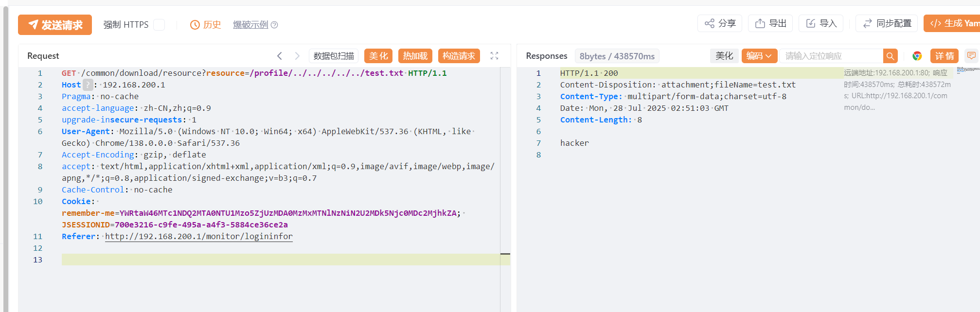The image size is (980, 312).
Task: Click the response search input field
Action: [832, 56]
